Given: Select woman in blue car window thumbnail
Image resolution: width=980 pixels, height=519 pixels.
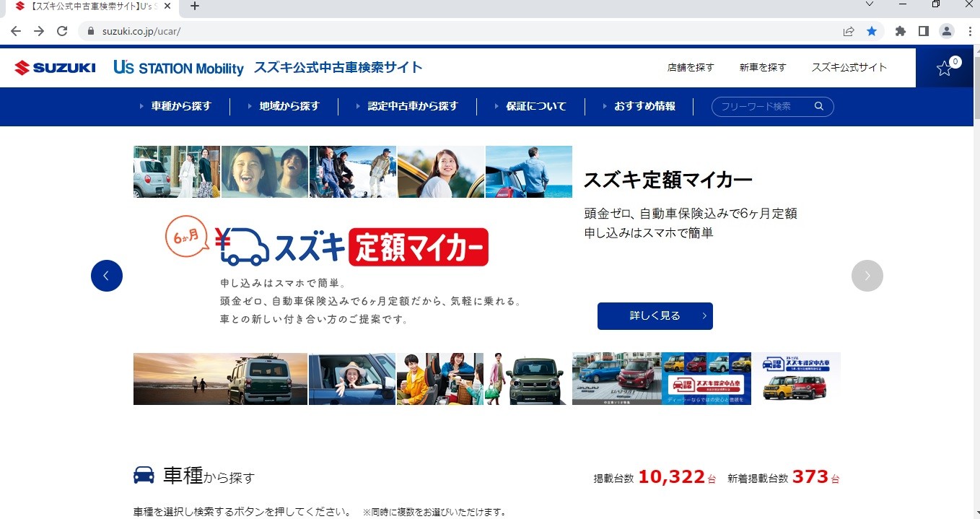Looking at the screenshot, I should 352,379.
